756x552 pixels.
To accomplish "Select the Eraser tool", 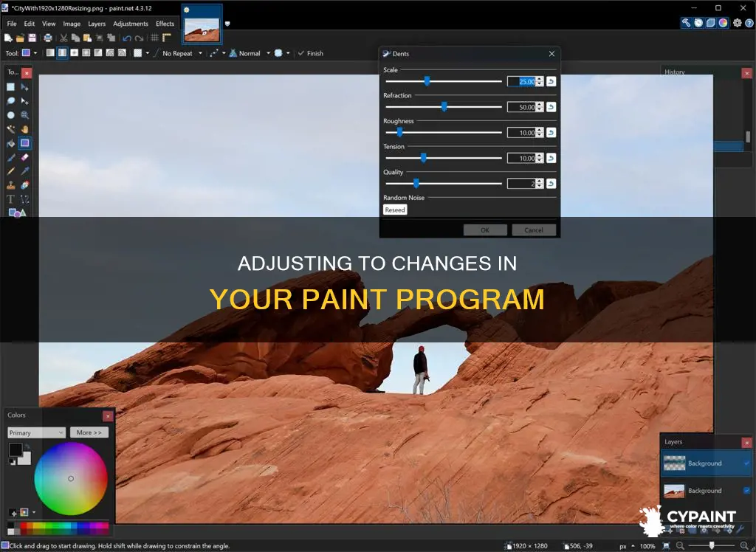I will tap(24, 157).
